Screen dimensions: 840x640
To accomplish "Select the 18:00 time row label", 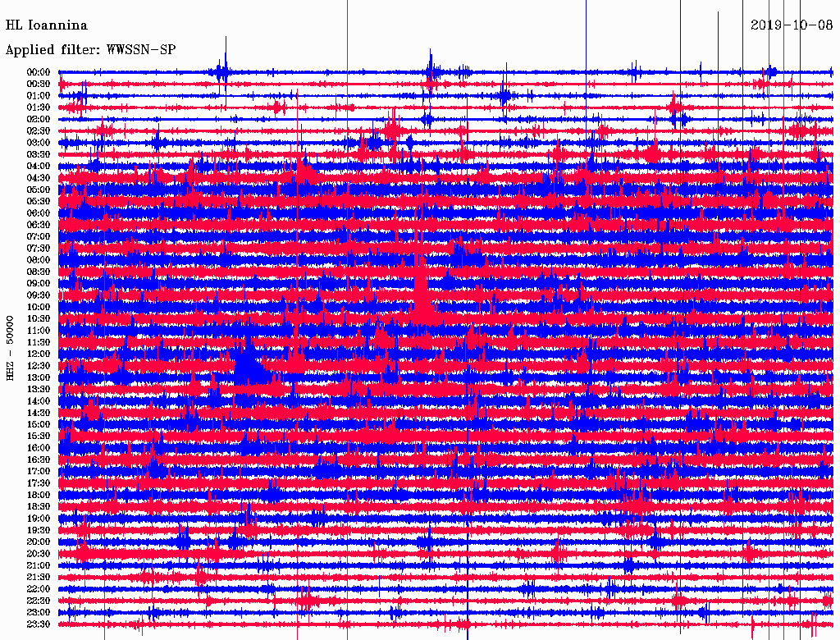I will (39, 496).
